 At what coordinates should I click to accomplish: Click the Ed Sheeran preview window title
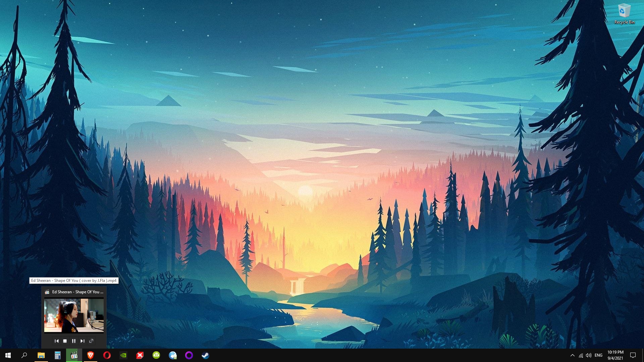[77, 292]
